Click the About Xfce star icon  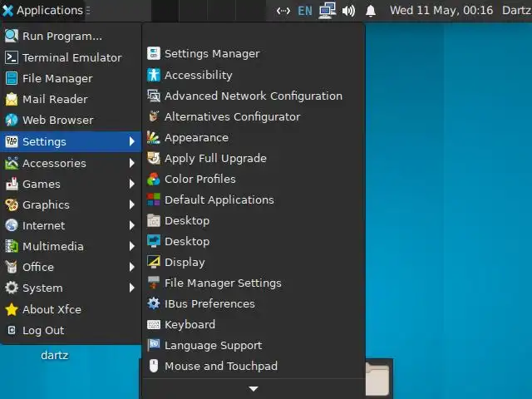tap(12, 309)
